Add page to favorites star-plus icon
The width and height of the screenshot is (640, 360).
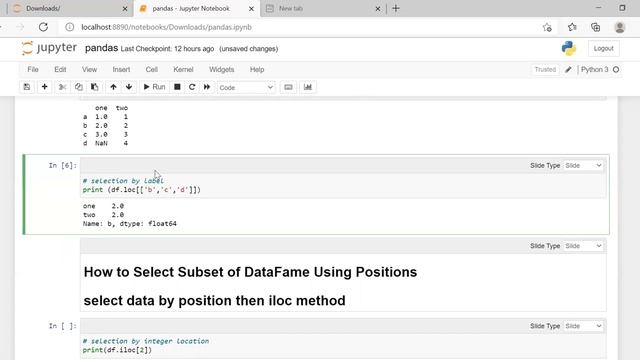point(547,27)
